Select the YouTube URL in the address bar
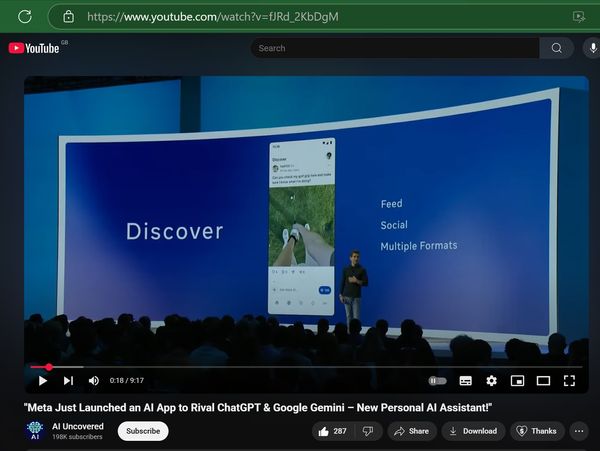Screen dimensions: 600x451 point(213,17)
